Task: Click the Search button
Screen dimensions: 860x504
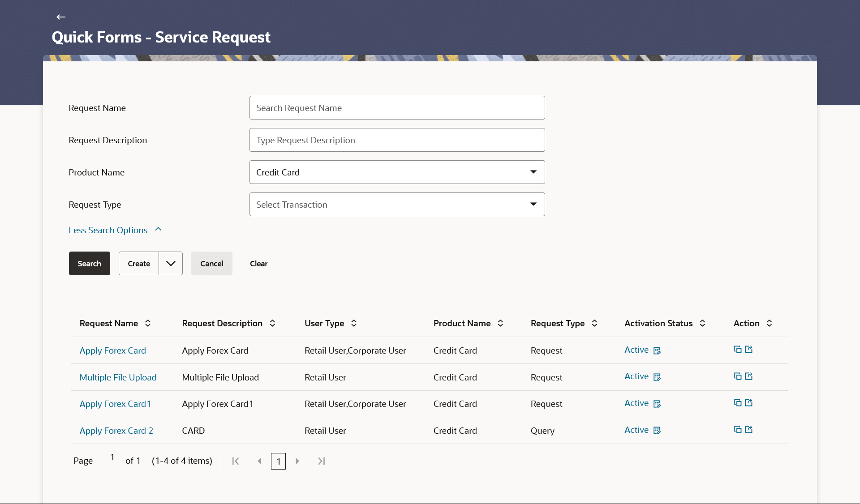Action: [x=89, y=264]
